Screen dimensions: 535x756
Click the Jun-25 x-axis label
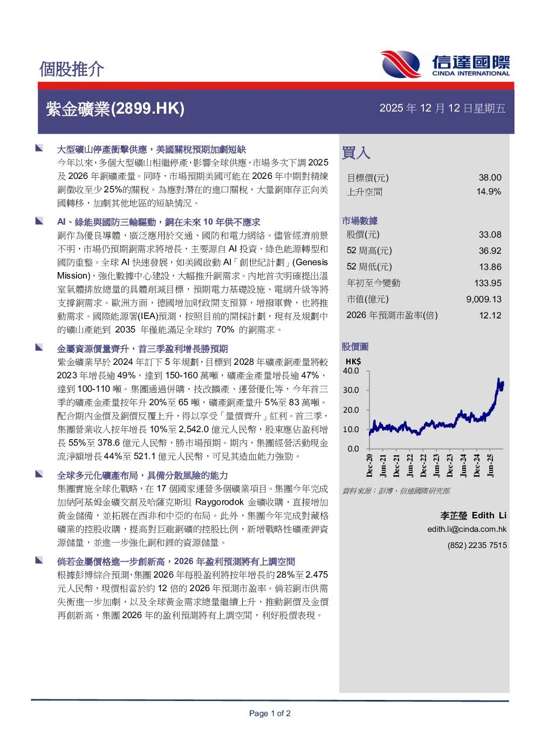(x=490, y=466)
